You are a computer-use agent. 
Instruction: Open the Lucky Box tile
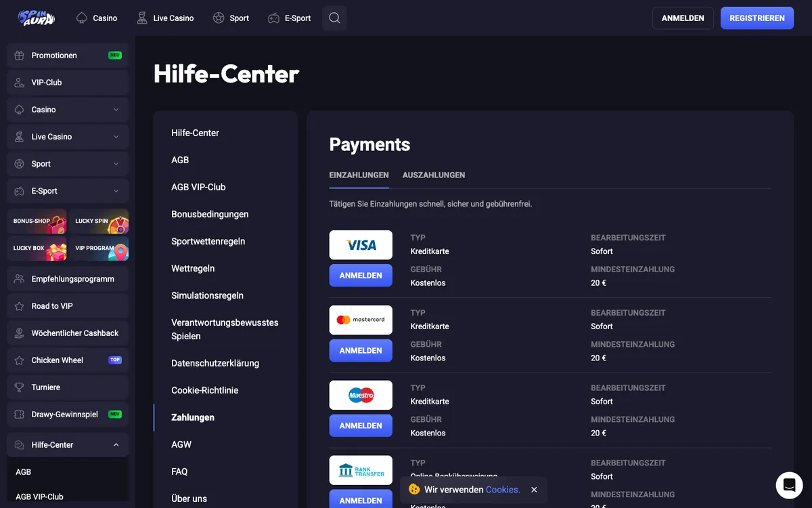tap(37, 249)
